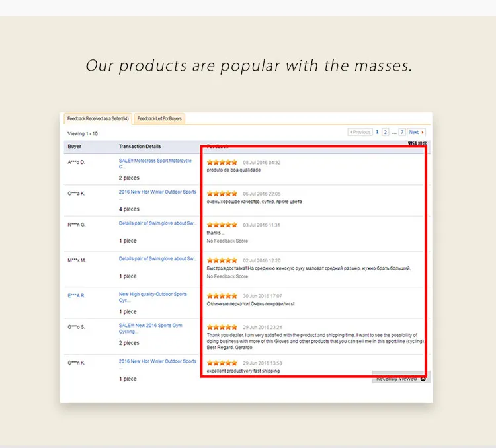Open G***n K.'s Winter Outdoor Sports link
The height and width of the screenshot is (448, 496).
click(x=157, y=361)
